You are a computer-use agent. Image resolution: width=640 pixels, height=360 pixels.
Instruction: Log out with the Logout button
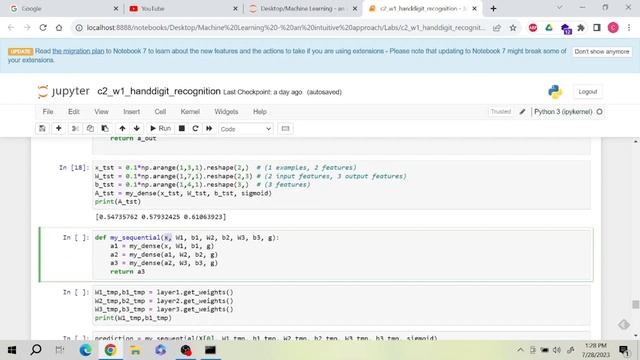587,92
